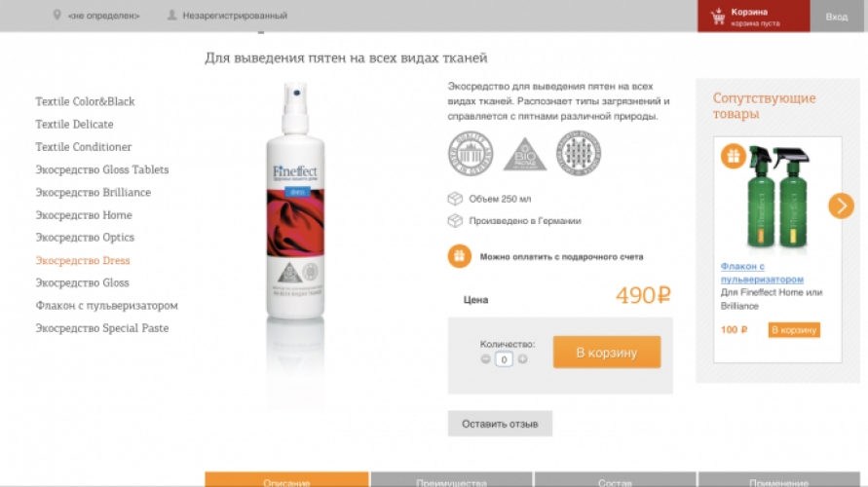Click the quantity input field
Image resolution: width=868 pixels, height=487 pixels.
[504, 359]
